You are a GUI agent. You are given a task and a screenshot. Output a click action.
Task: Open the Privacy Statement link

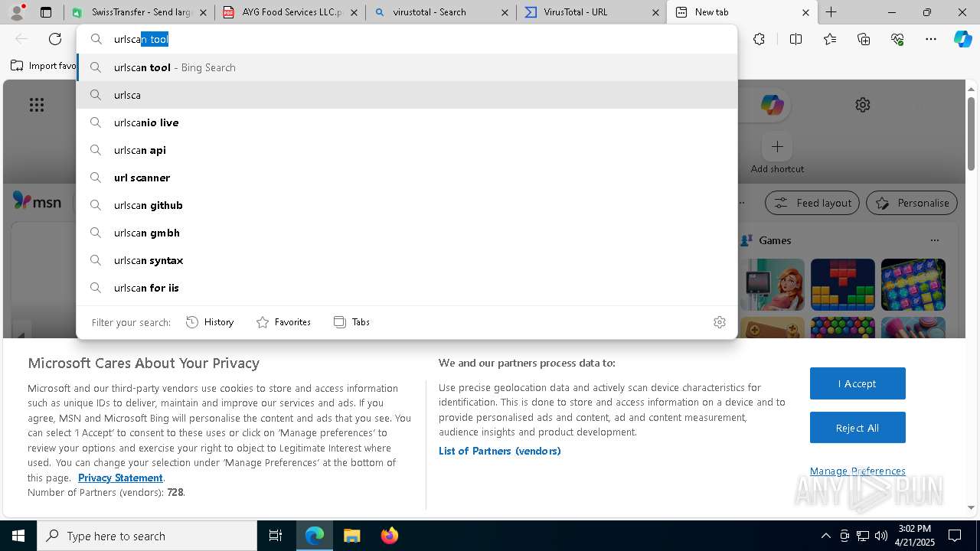120,478
